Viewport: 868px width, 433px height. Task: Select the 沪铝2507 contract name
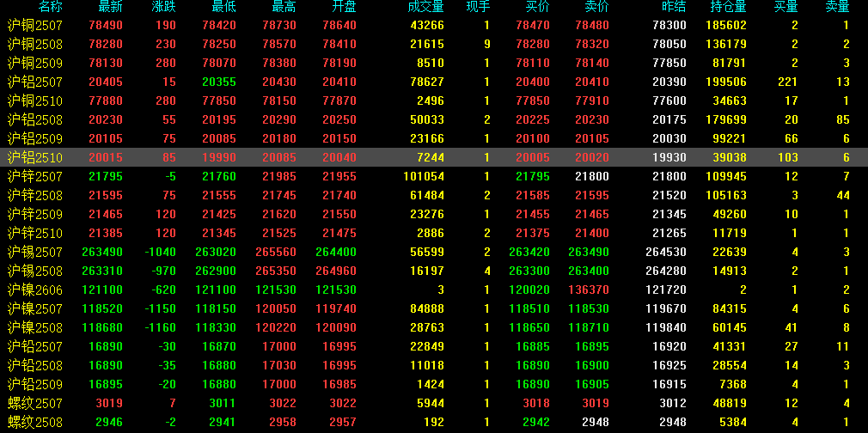click(35, 82)
